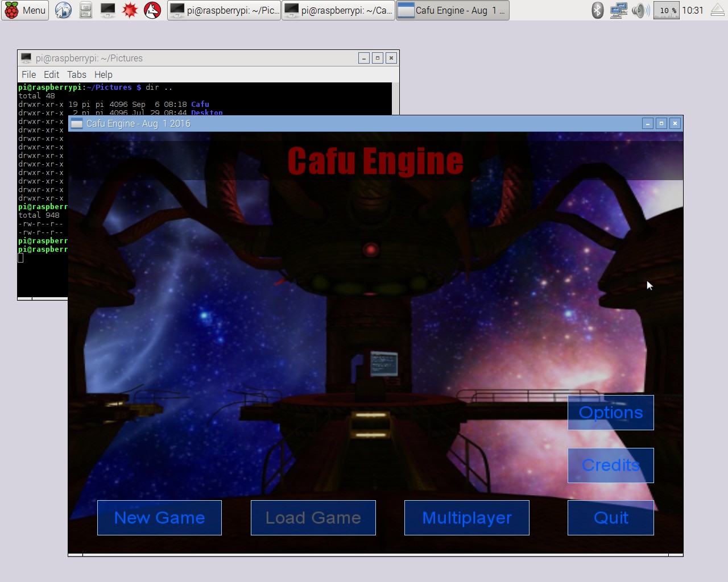
Task: Show the Credits screen
Action: pos(611,465)
